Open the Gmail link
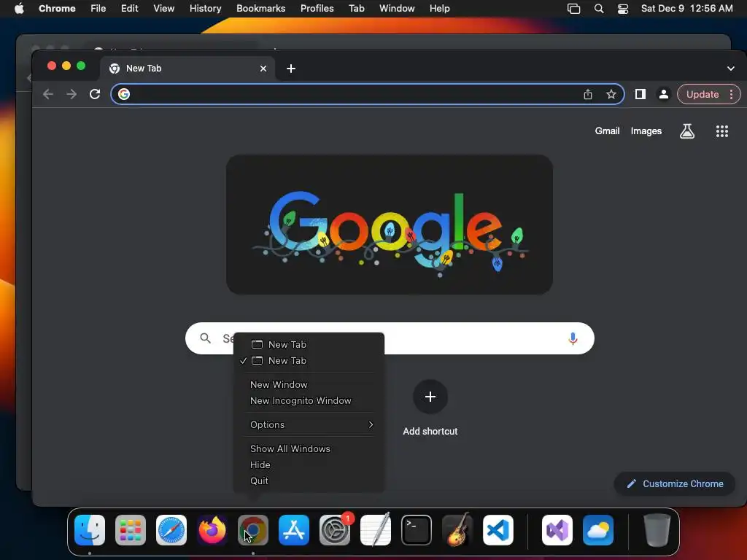This screenshot has width=747, height=560. point(607,131)
